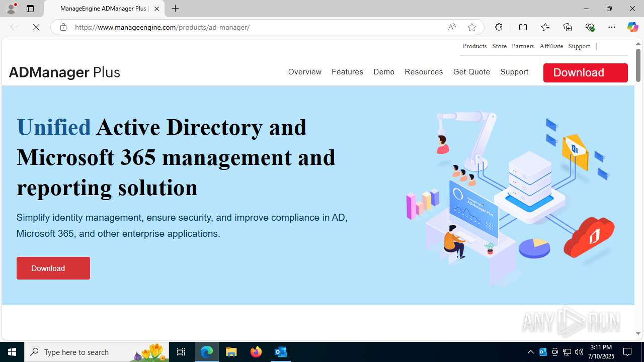Open File Explorer from taskbar
Viewport: 644px width, 362px height.
point(231,352)
